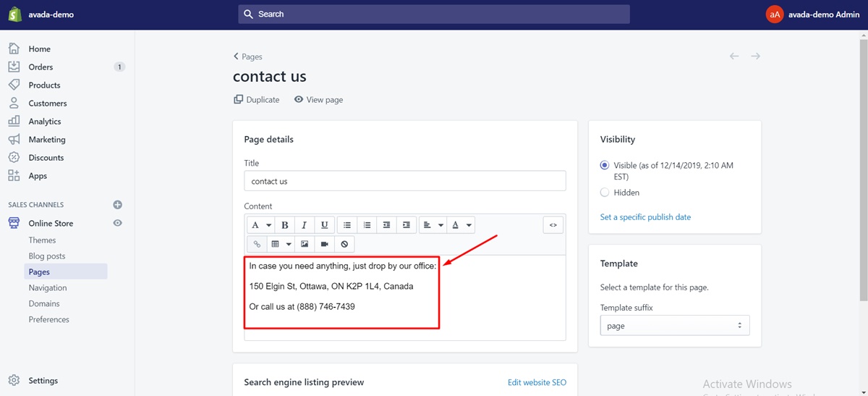The image size is (868, 396).
Task: Go to previous page with left arrow
Action: [734, 56]
